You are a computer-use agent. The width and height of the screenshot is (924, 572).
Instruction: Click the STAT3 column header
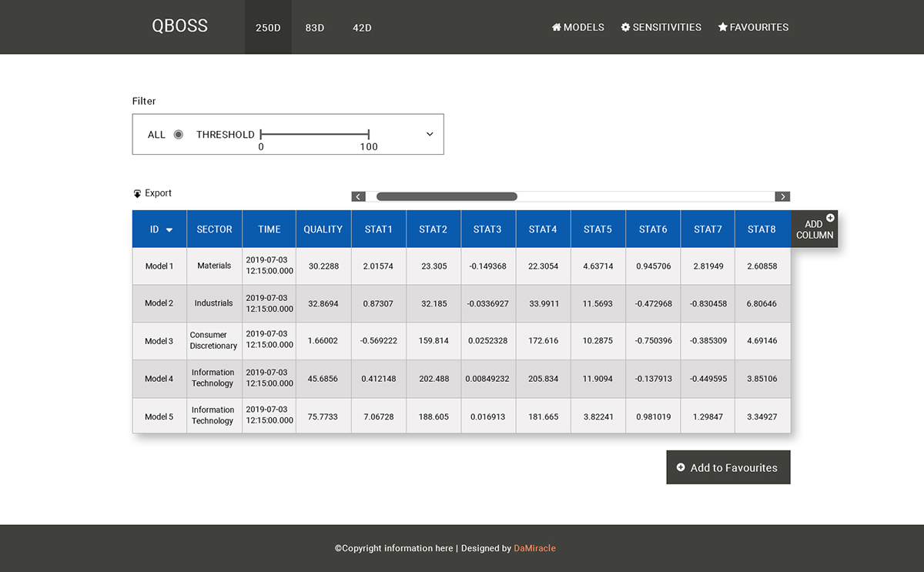click(488, 229)
